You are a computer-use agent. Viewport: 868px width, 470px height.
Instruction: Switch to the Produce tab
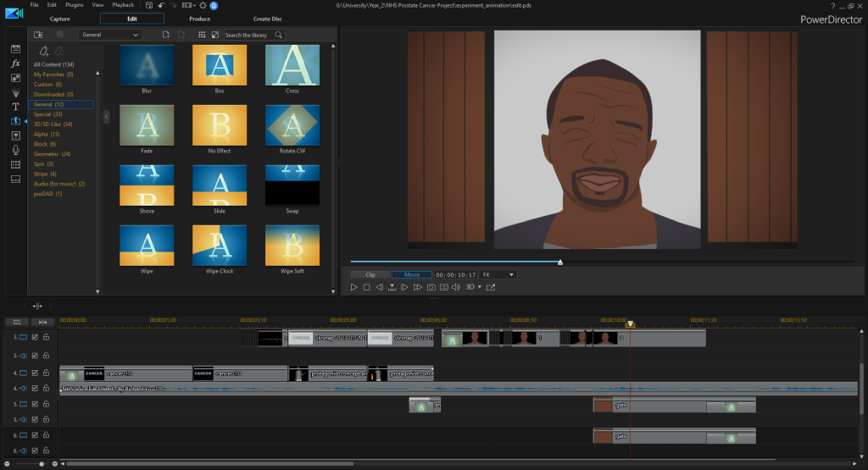(x=200, y=19)
